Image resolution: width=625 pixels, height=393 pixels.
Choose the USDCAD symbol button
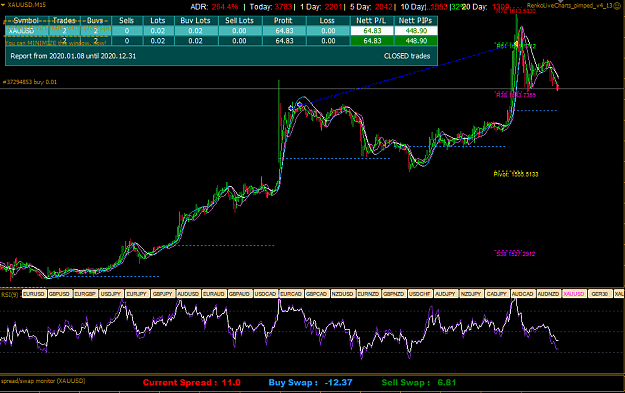pyautogui.click(x=265, y=294)
